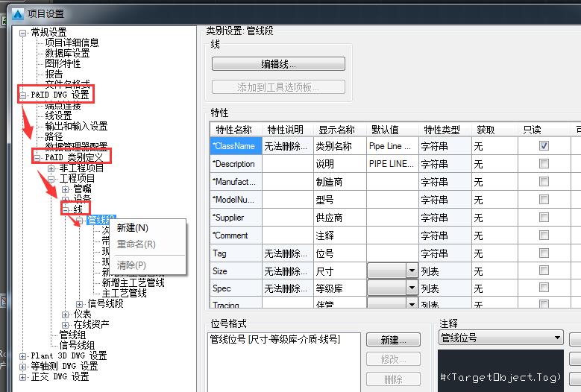Expand the 非工程项目 tree node
Viewport: 581px width, 392px height.
point(51,168)
